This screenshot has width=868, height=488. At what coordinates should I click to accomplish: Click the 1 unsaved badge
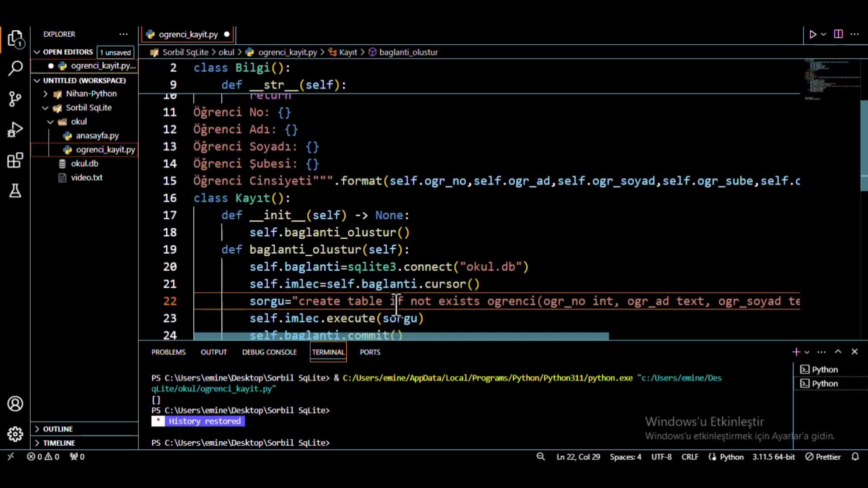115,52
